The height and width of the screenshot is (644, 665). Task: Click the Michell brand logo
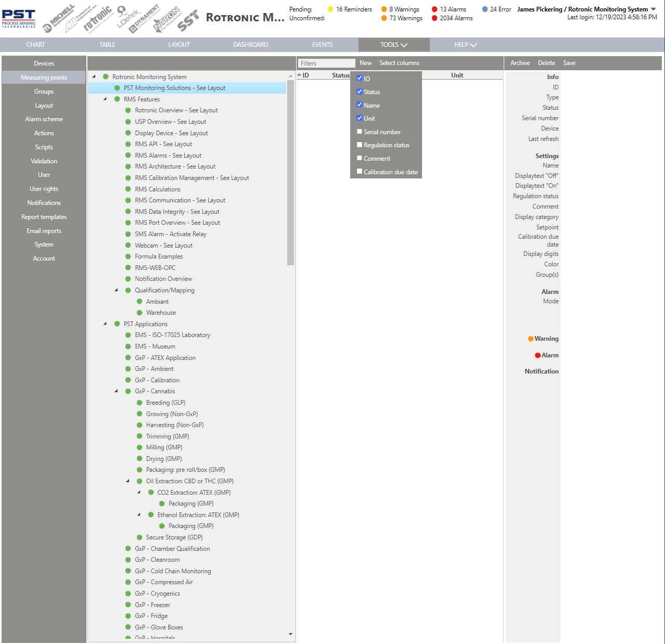click(59, 19)
